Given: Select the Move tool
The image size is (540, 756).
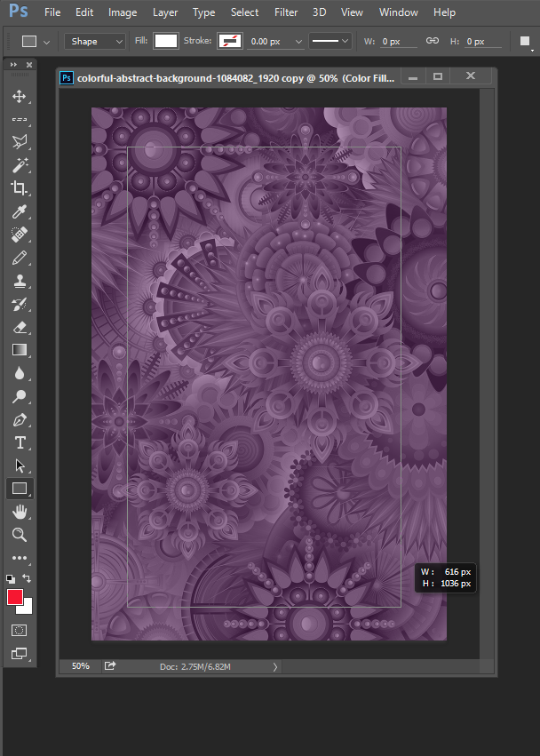Looking at the screenshot, I should point(20,97).
